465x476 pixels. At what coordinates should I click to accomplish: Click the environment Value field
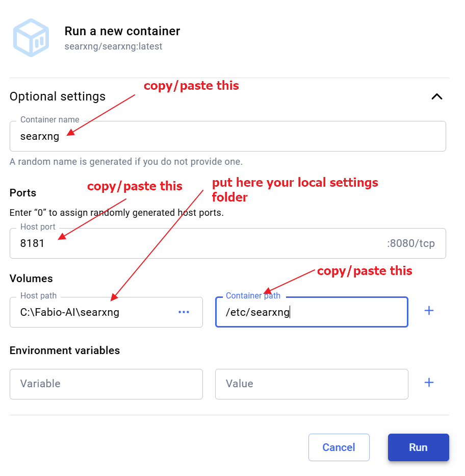[312, 384]
